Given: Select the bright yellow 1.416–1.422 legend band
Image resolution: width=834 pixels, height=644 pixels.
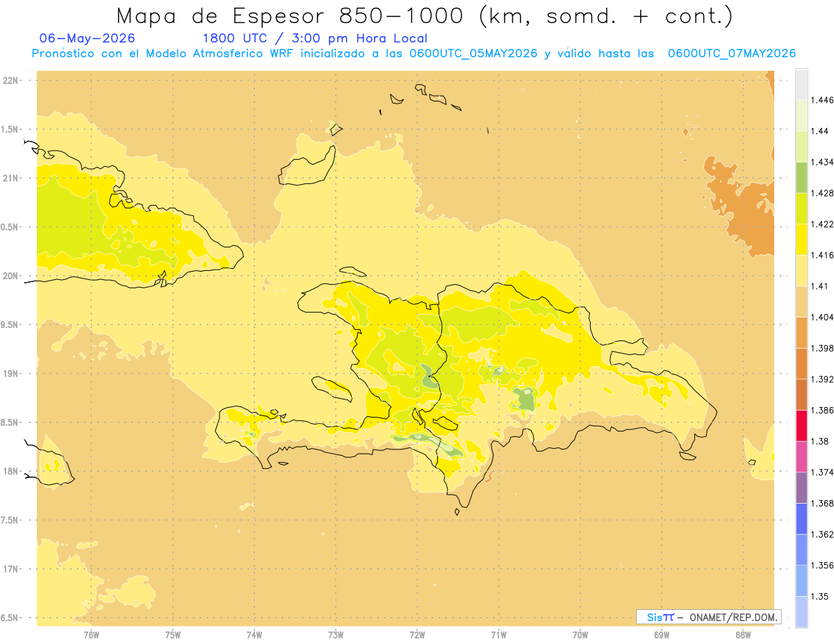Looking at the screenshot, I should tap(801, 240).
